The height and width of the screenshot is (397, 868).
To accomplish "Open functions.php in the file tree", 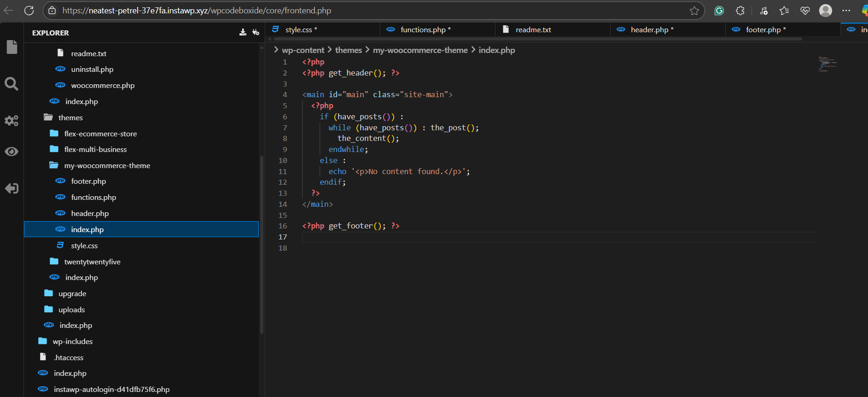I will pos(93,197).
